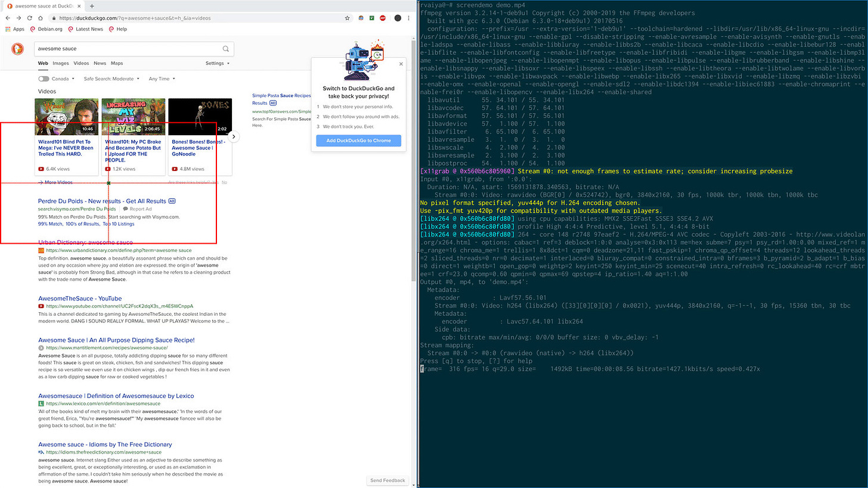Open the Safe Search: Moderate dropdown

point(111,79)
